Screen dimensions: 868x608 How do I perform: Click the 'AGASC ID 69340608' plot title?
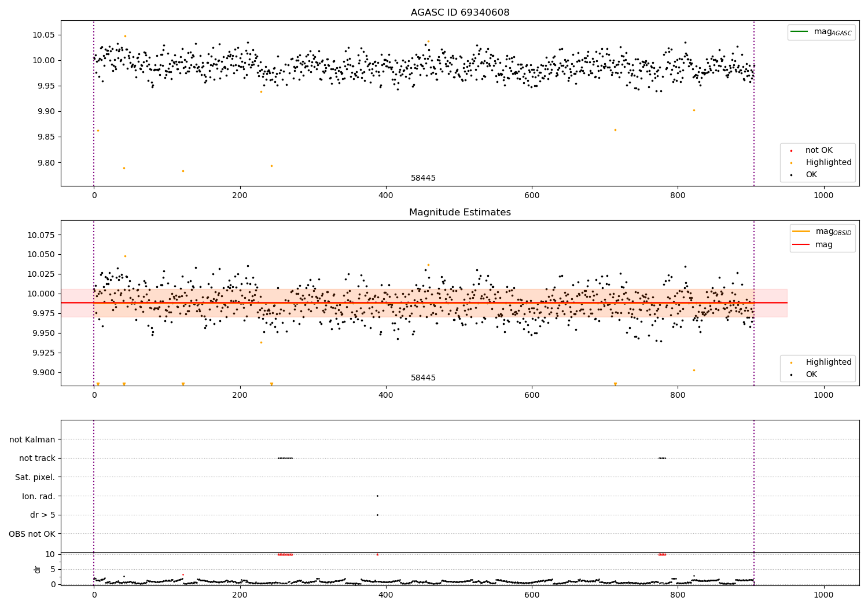pyautogui.click(x=460, y=13)
